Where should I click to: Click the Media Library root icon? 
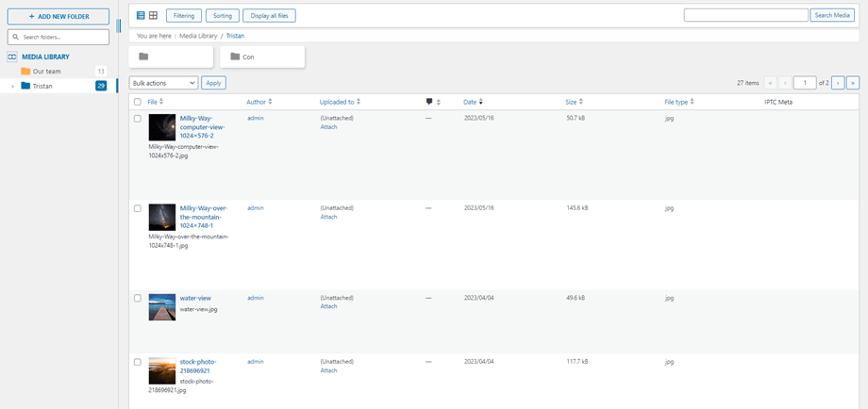[x=12, y=57]
